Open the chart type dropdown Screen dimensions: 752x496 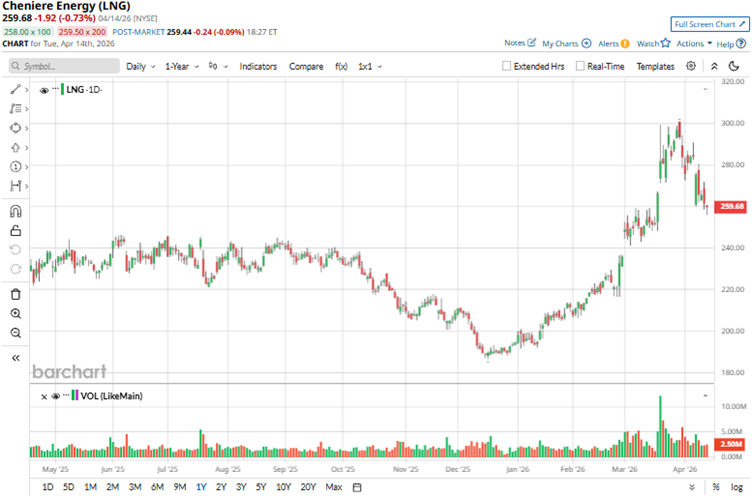pyautogui.click(x=218, y=66)
